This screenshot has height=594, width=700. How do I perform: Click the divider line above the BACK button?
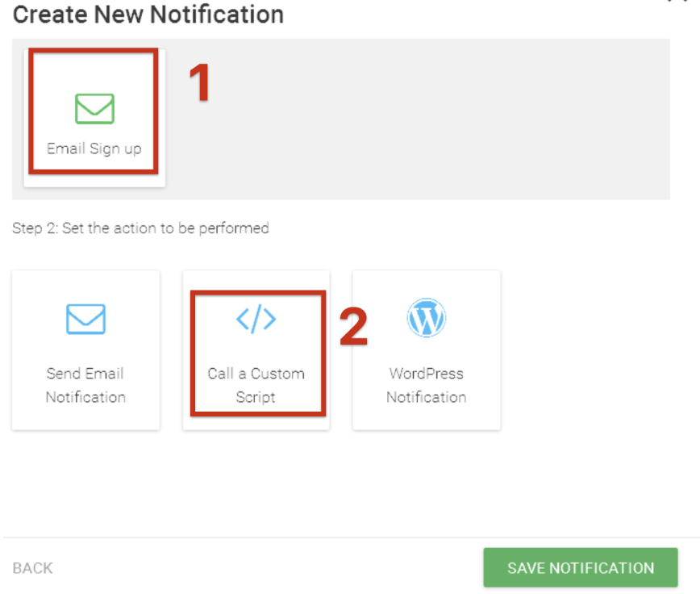352,538
